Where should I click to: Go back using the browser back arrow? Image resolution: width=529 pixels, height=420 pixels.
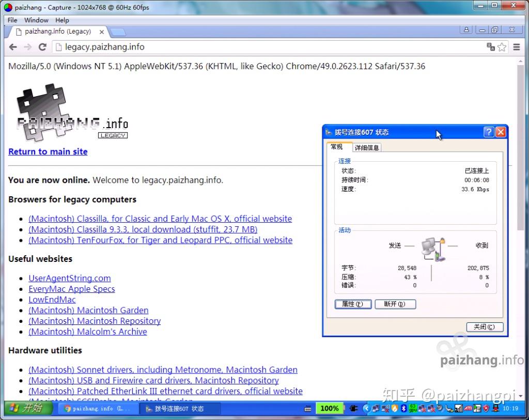coord(13,47)
